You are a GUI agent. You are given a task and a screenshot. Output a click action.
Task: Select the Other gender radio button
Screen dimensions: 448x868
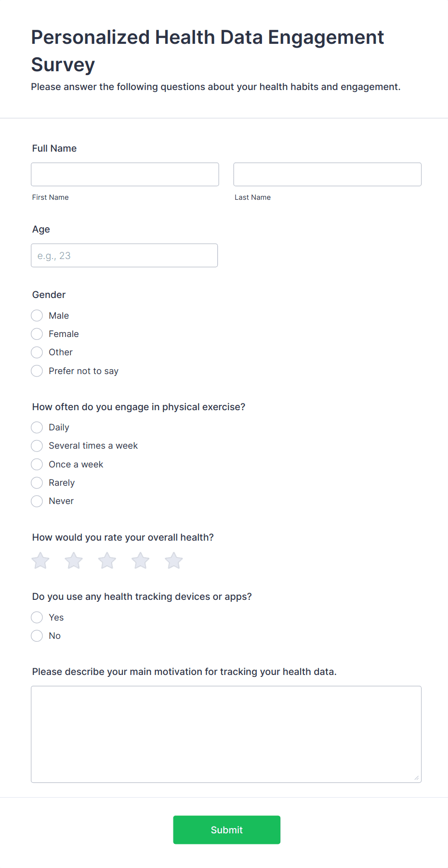[37, 352]
